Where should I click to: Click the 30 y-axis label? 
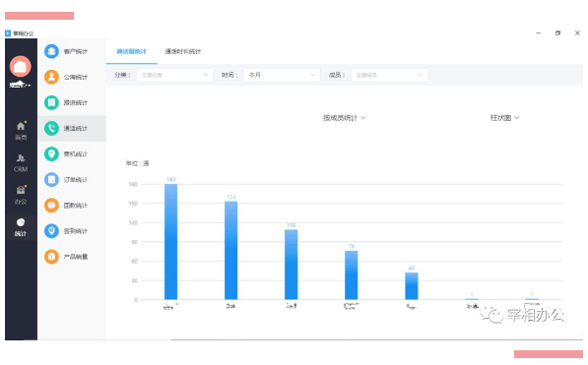134,280
